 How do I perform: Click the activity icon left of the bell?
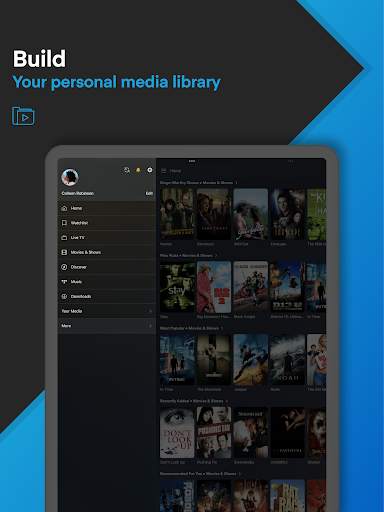point(126,170)
